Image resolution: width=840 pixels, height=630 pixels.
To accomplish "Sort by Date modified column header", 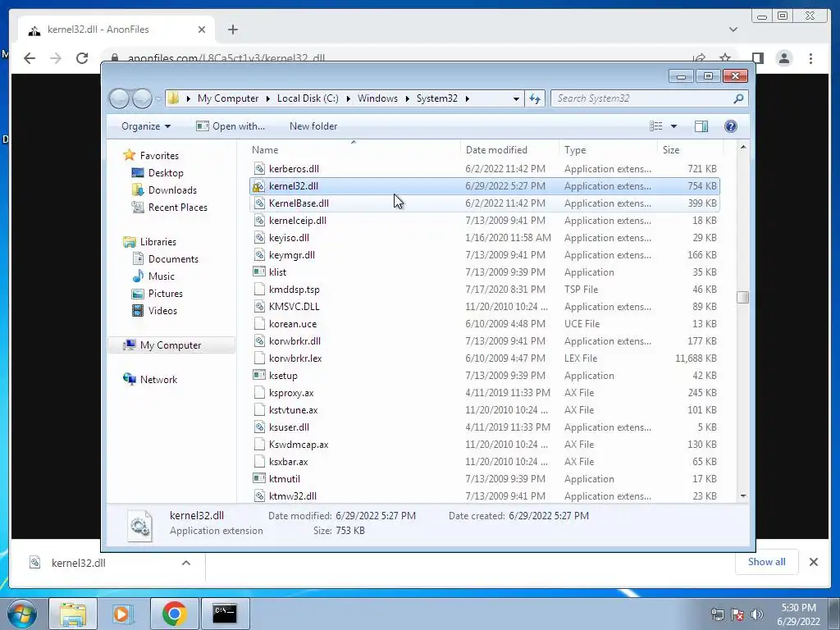I will tap(509, 150).
